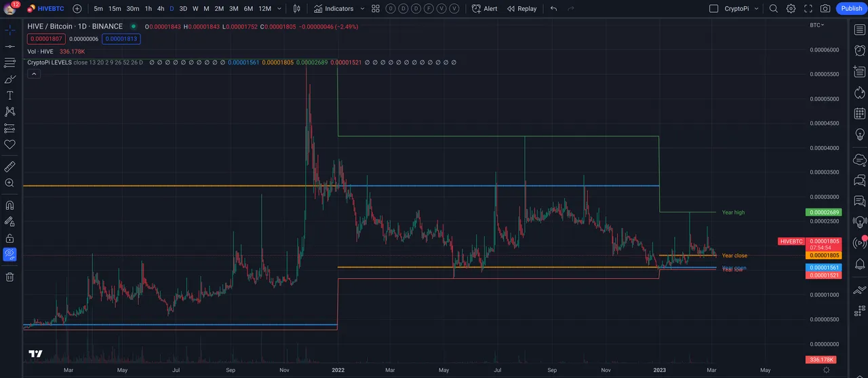The width and height of the screenshot is (868, 378).
Task: Click the blue 0.00001561 price label
Action: click(x=823, y=267)
